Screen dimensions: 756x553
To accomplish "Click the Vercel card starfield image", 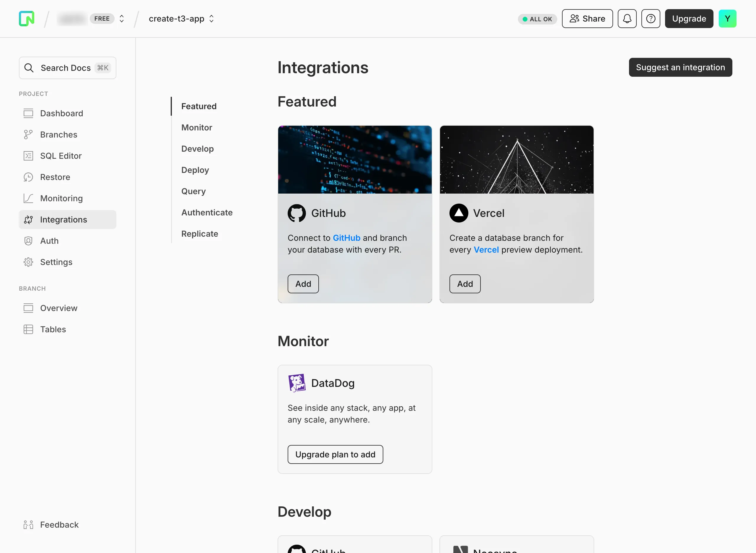I will [x=517, y=160].
